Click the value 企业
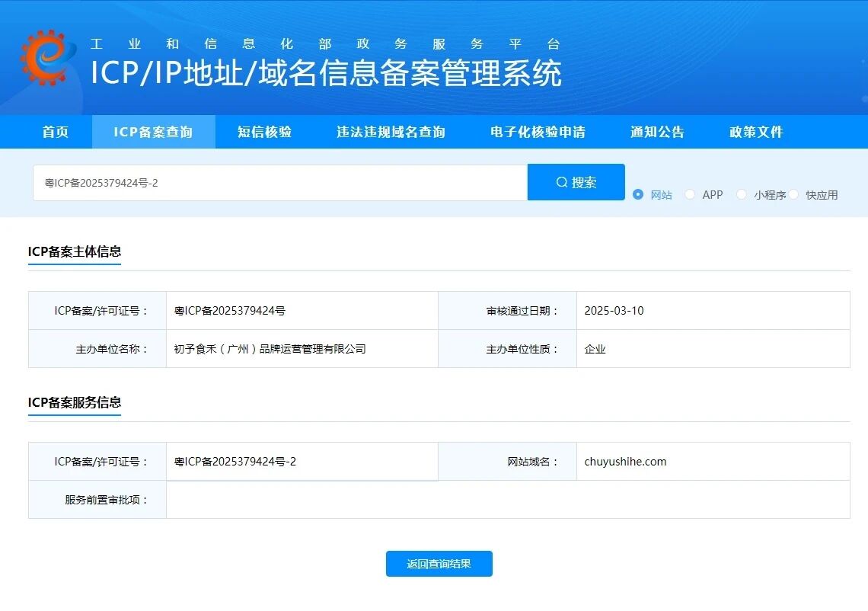 pyautogui.click(x=595, y=349)
